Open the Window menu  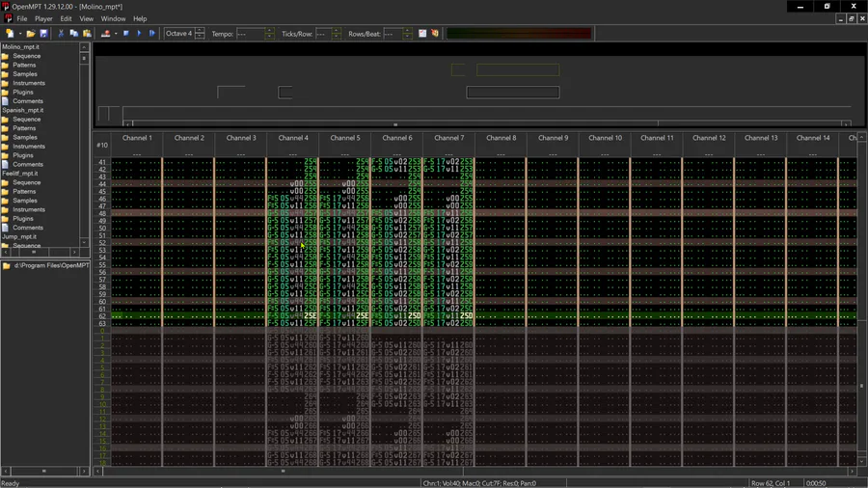coord(113,19)
